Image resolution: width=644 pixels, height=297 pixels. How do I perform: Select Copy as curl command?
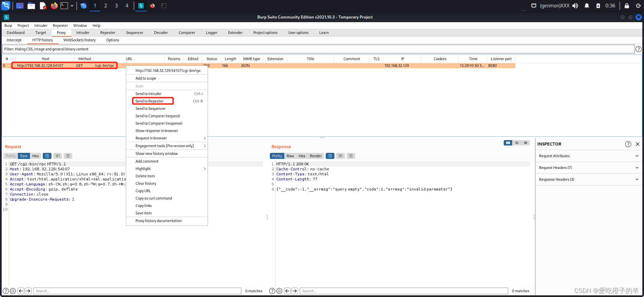(x=167, y=198)
